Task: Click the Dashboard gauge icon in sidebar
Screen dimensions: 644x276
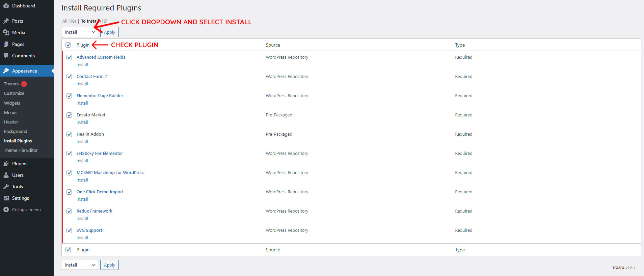Action: click(x=6, y=6)
